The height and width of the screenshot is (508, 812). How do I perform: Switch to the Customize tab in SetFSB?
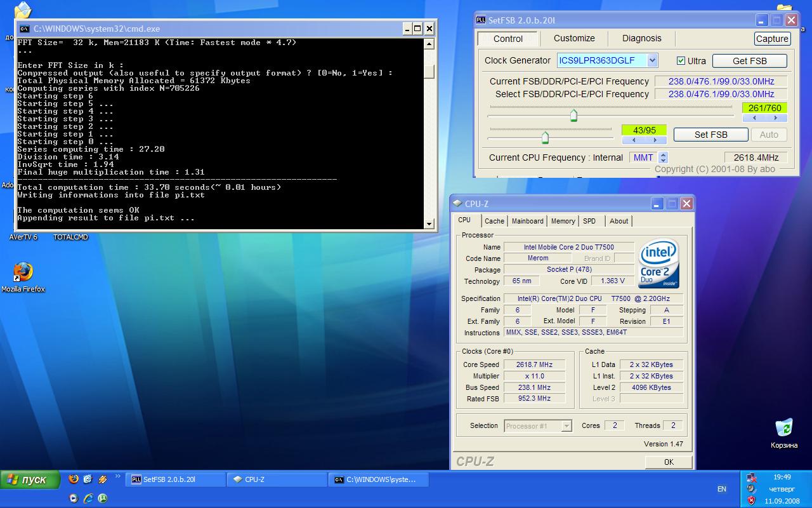click(574, 38)
